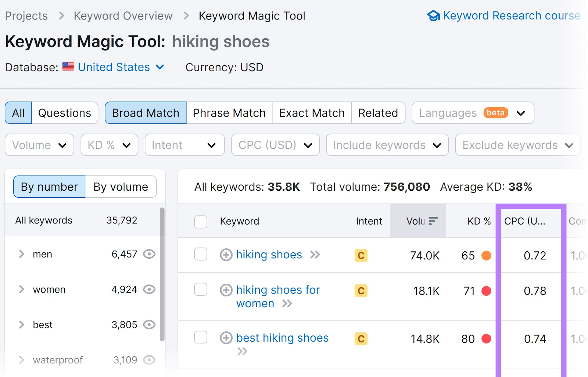The width and height of the screenshot is (588, 377).
Task: Click the sort icon in the Volume column
Action: 434,220
